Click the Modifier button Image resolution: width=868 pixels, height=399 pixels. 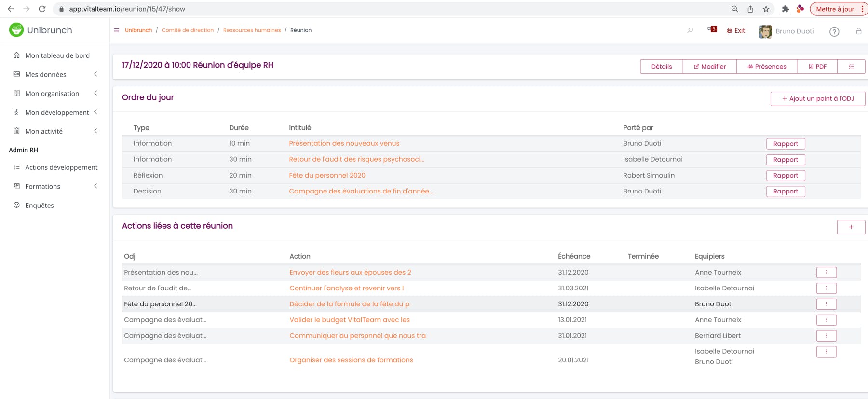[709, 67]
